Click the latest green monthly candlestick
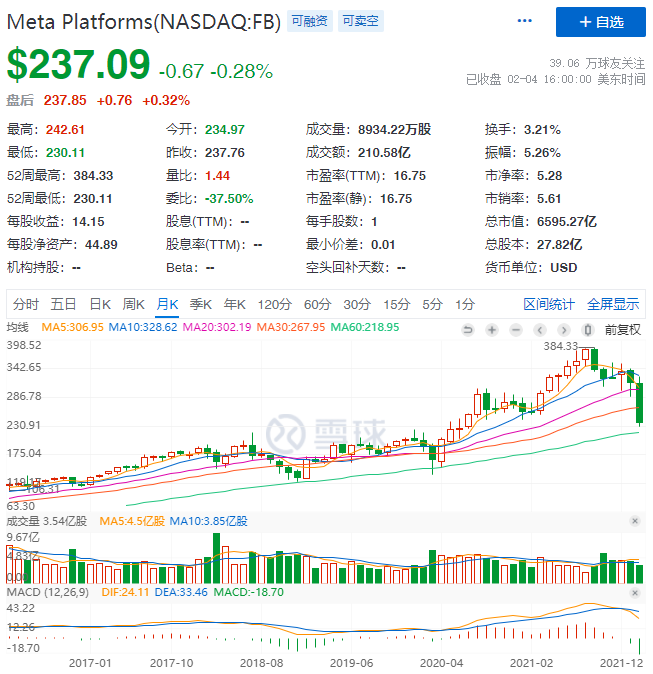This screenshot has width=653, height=674. [640, 403]
